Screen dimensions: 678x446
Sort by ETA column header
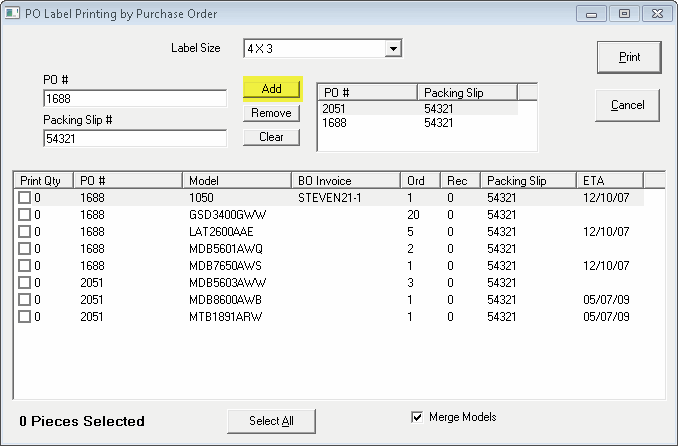610,180
